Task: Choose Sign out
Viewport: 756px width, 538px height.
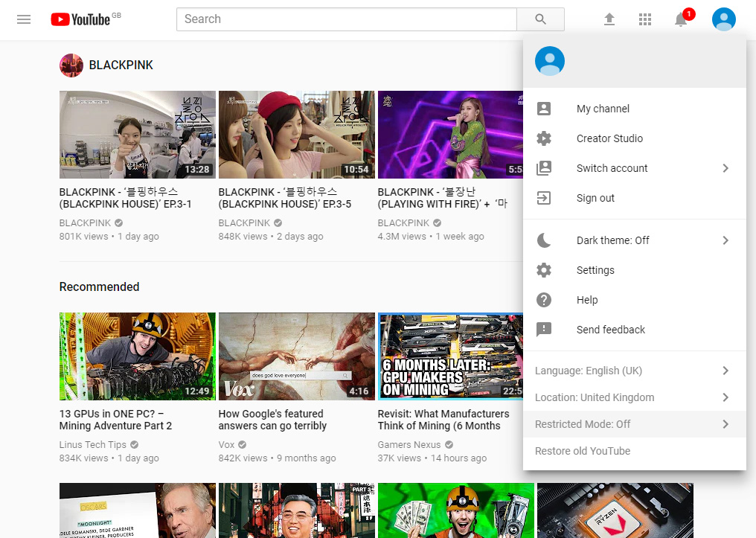Action: pyautogui.click(x=635, y=198)
